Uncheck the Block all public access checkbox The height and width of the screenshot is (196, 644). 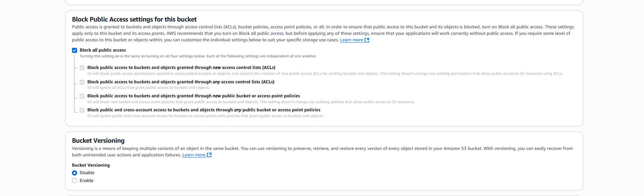coord(75,50)
